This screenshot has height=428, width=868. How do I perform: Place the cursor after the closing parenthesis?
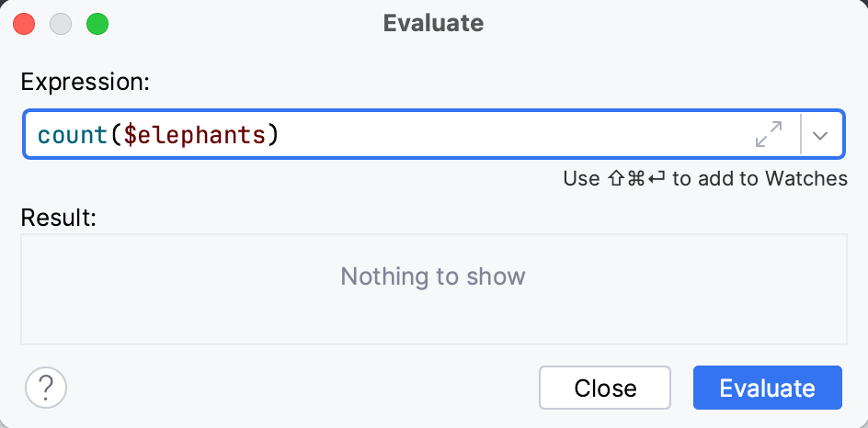click(280, 135)
